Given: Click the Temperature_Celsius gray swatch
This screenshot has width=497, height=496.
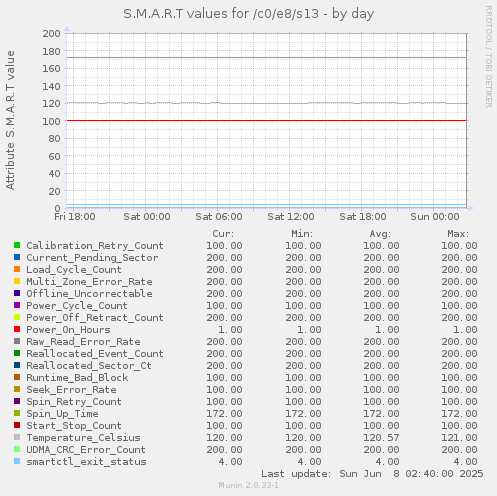Looking at the screenshot, I should tap(17, 437).
